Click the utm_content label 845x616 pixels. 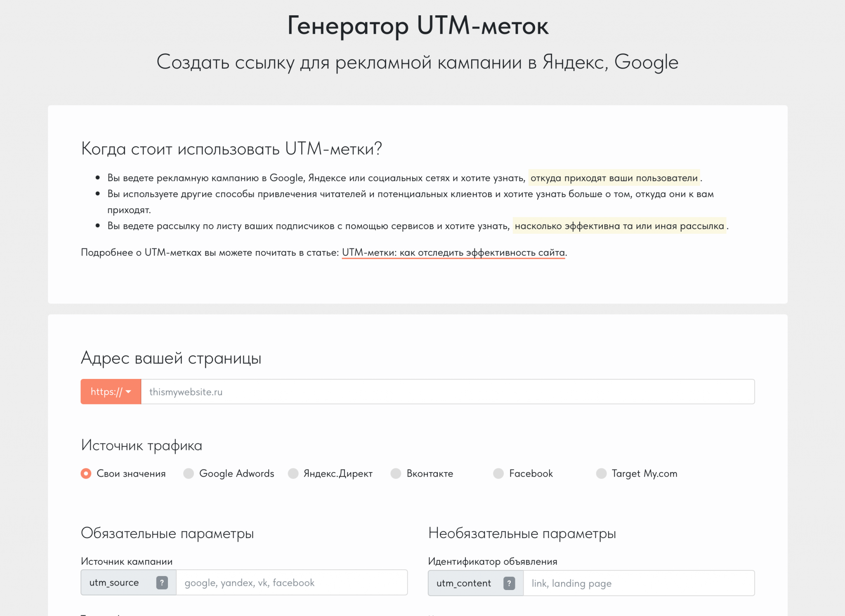pyautogui.click(x=464, y=583)
